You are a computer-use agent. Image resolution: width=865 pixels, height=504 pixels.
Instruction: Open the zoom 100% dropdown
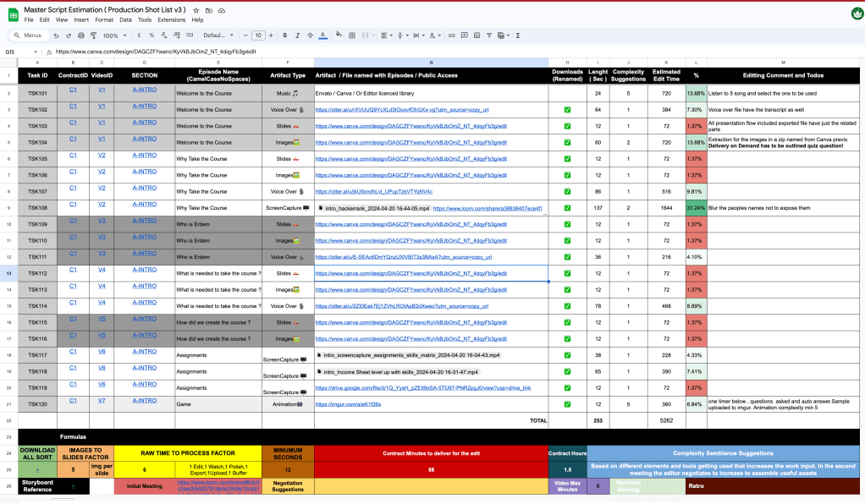[115, 36]
